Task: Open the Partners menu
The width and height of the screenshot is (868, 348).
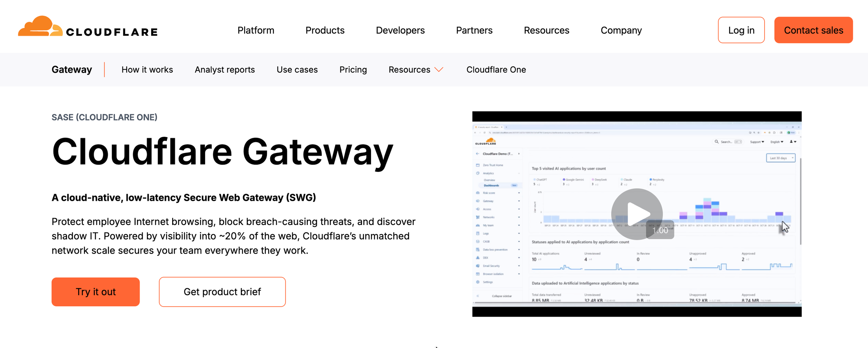Action: tap(474, 30)
